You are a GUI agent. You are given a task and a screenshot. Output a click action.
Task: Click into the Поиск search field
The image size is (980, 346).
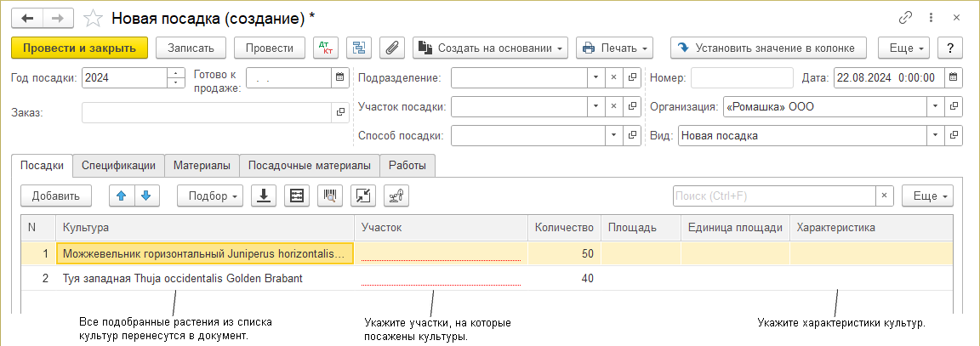(774, 196)
